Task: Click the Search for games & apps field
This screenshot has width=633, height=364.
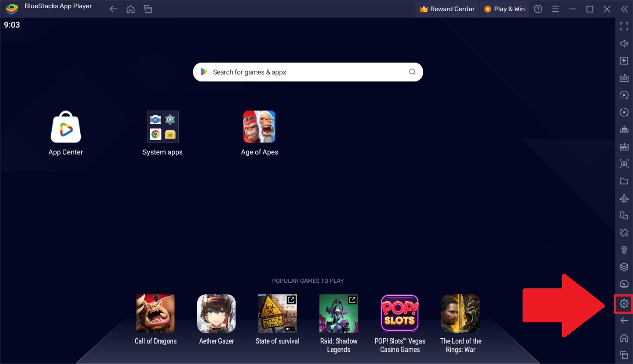Action: [x=307, y=72]
